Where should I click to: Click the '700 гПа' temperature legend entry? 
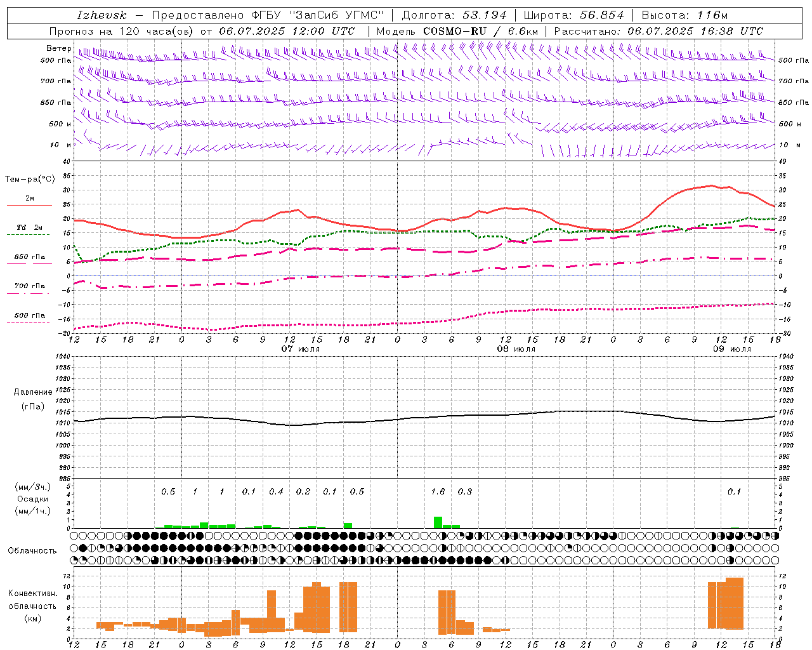30,286
